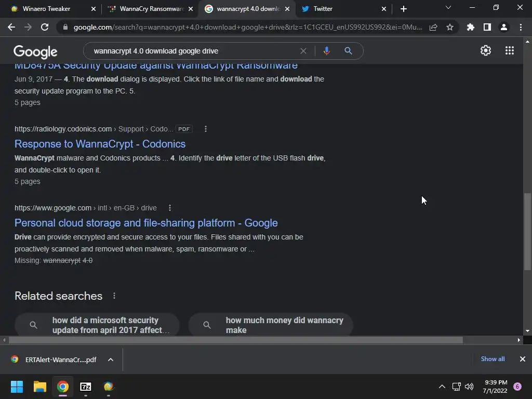This screenshot has height=399, width=532.
Task: Show hidden system tray icons
Action: [442, 387]
